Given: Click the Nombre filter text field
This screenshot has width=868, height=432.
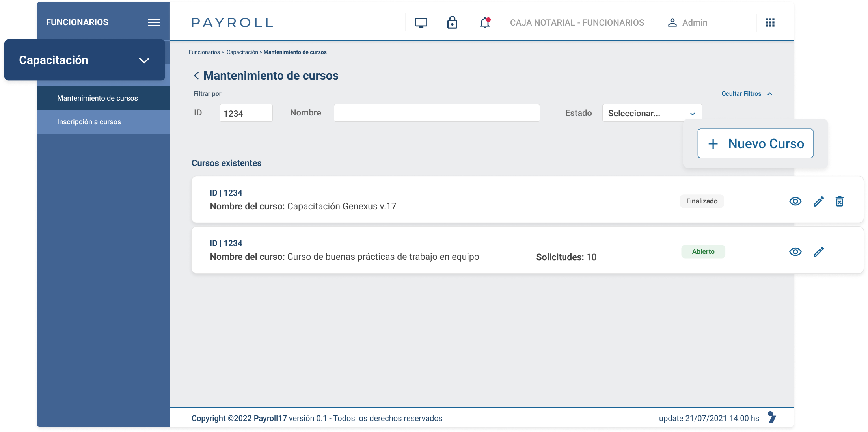Looking at the screenshot, I should (436, 113).
